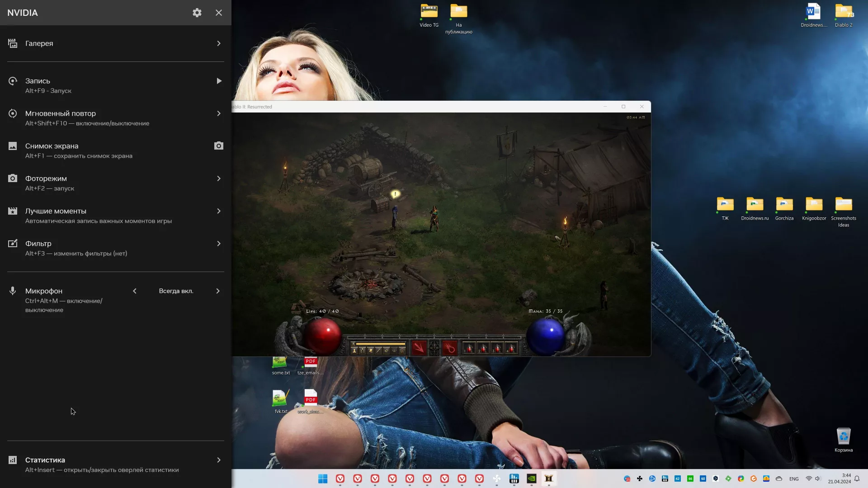Minimize the Diablo II: Resurrected window
Image resolution: width=868 pixels, height=488 pixels.
coord(605,107)
